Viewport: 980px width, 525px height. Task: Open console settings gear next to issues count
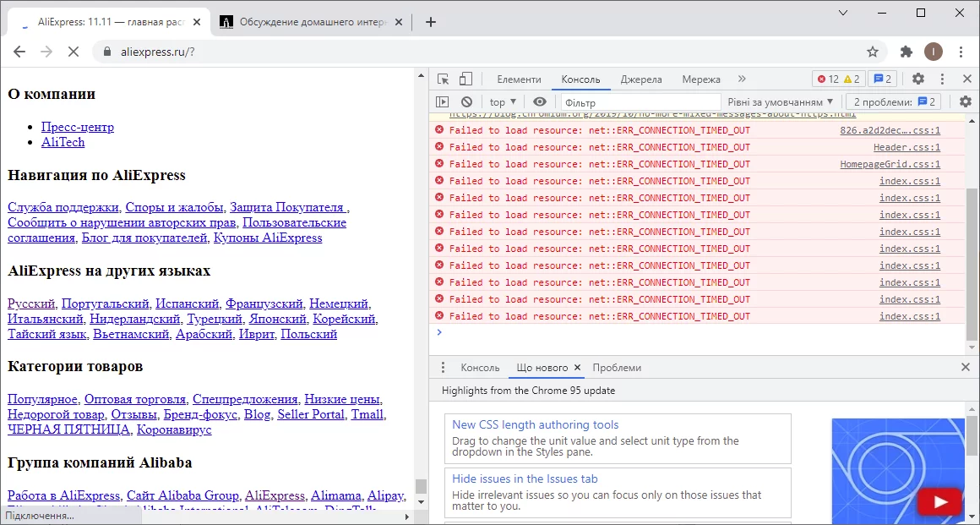(x=966, y=102)
